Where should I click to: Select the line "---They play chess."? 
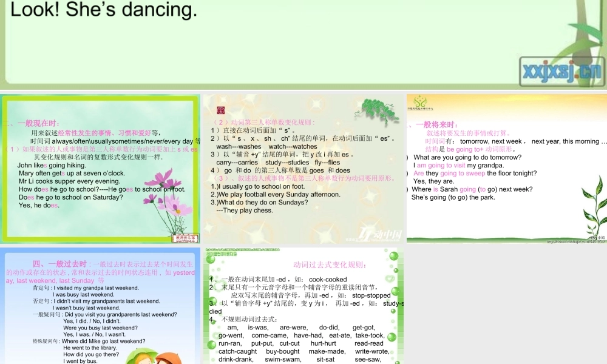pyautogui.click(x=245, y=211)
